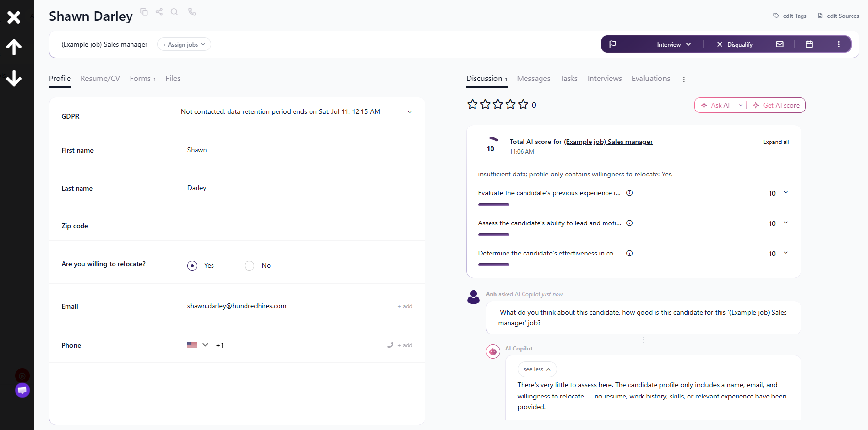Open the Files tab
Viewport: 868px width, 430px height.
tap(173, 79)
